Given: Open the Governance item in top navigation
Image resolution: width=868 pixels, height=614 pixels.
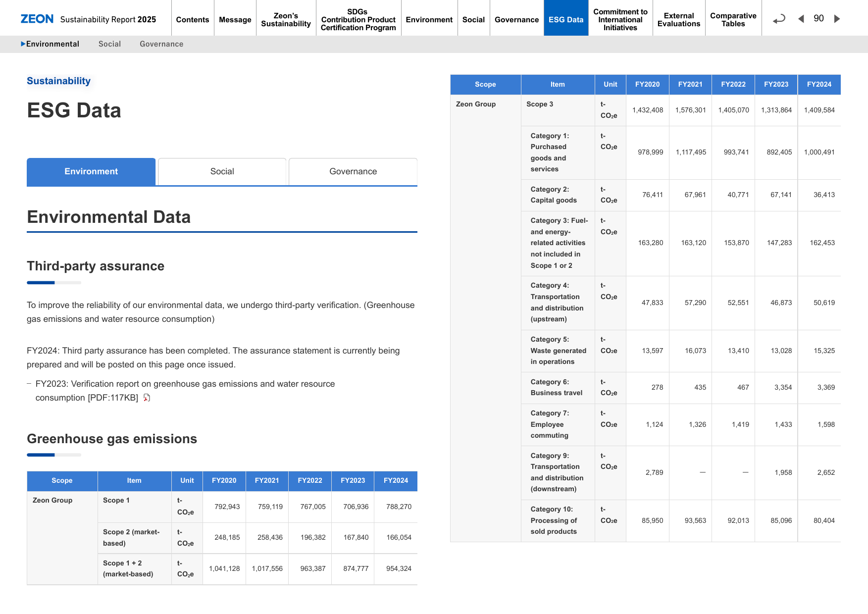Looking at the screenshot, I should [516, 19].
